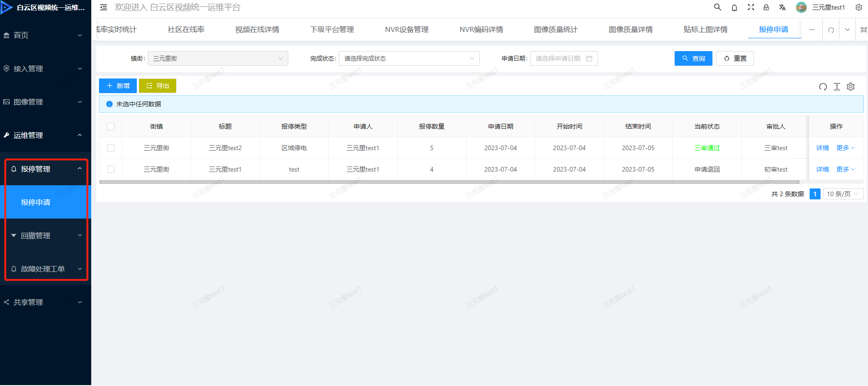The width and height of the screenshot is (868, 386).
Task: Expand the 故障处理工单 submenu
Action: click(46, 269)
